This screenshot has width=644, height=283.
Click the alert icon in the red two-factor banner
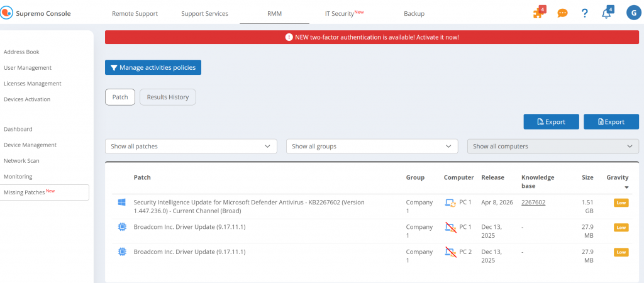(289, 37)
